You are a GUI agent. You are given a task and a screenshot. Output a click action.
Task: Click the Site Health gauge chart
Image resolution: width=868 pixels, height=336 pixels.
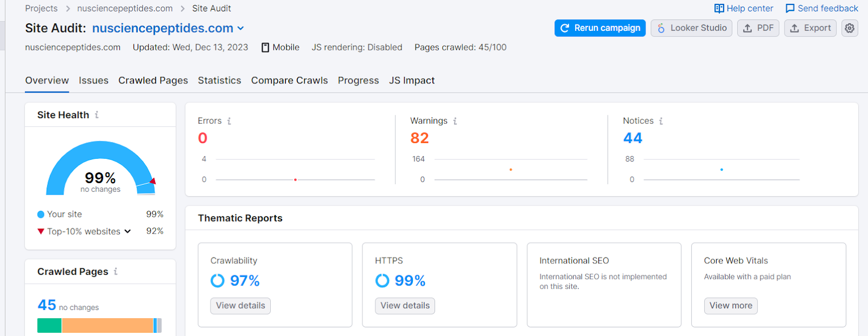click(x=101, y=167)
